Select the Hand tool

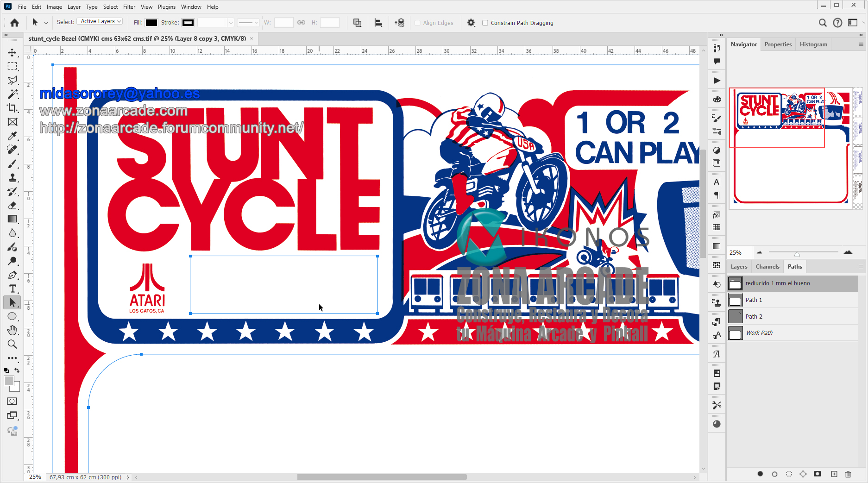coord(13,330)
